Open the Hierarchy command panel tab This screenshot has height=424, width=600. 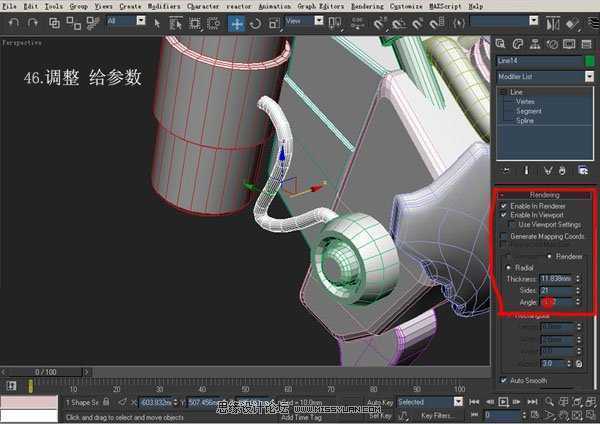[535, 44]
